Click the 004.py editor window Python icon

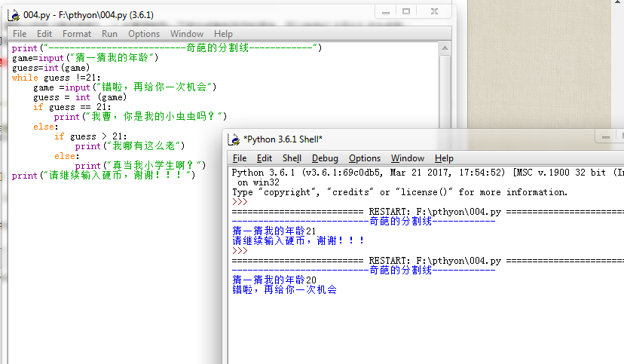pos(13,14)
